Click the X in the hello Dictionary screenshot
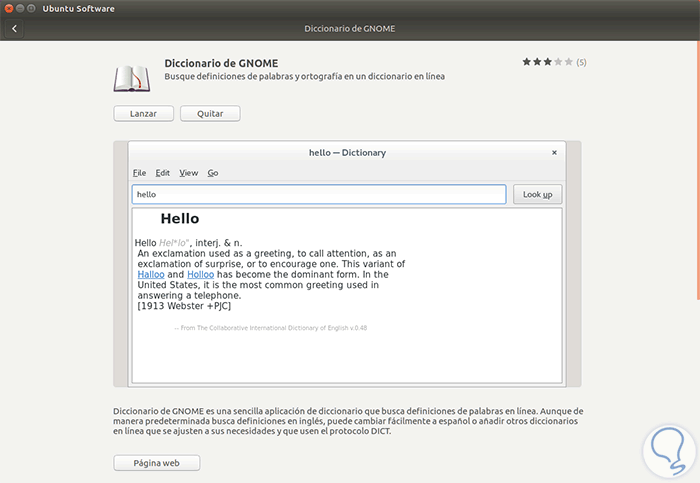 pyautogui.click(x=554, y=153)
